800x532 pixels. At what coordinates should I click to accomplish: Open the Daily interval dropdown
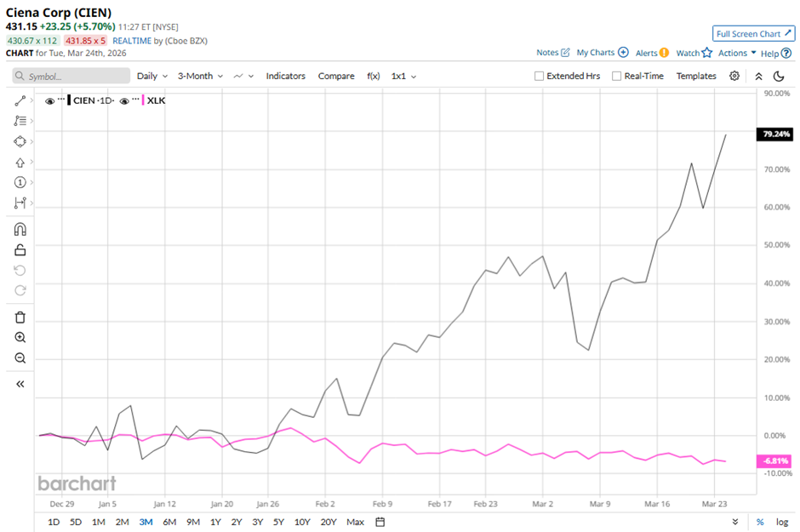click(x=152, y=76)
